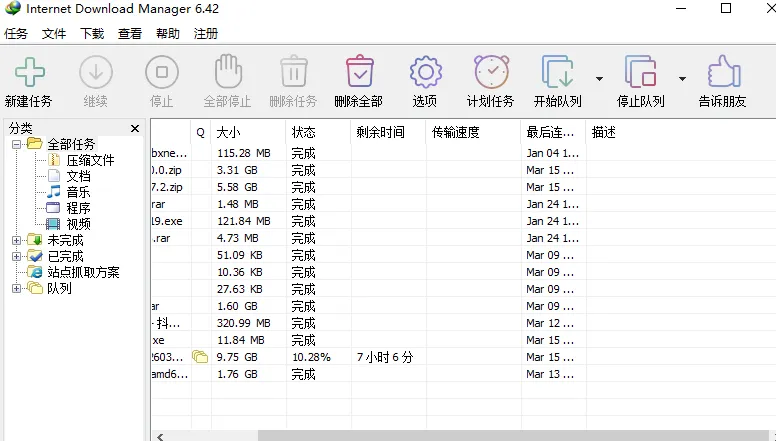Click the IDM app logo in title bar
The height and width of the screenshot is (441, 776).
13,8
